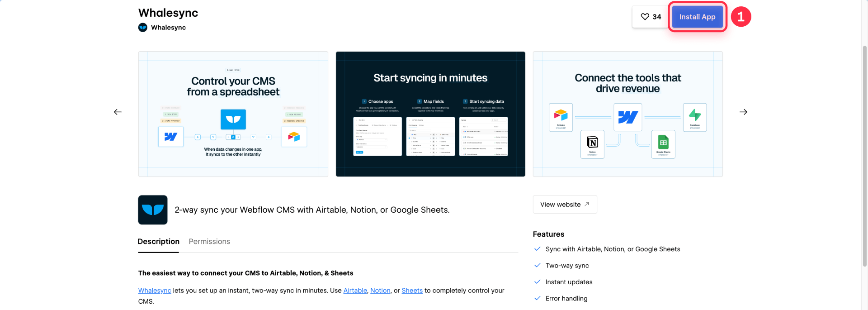Click the Whalesync page title heading
868x310 pixels.
tap(168, 13)
